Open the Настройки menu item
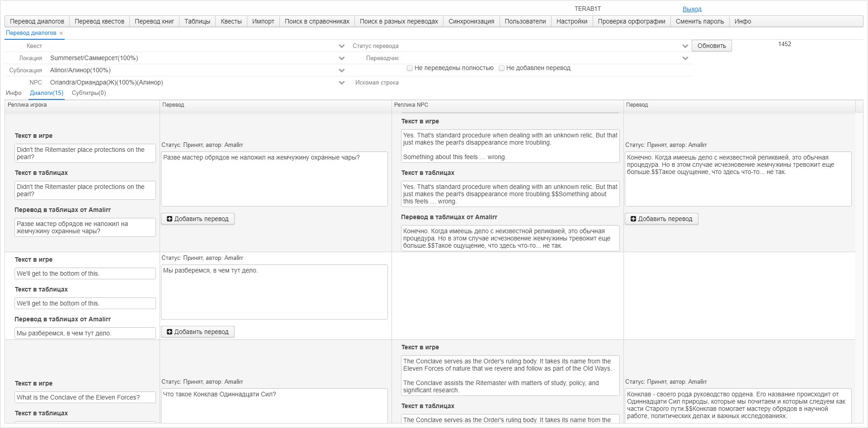The image size is (868, 428). 572,21
